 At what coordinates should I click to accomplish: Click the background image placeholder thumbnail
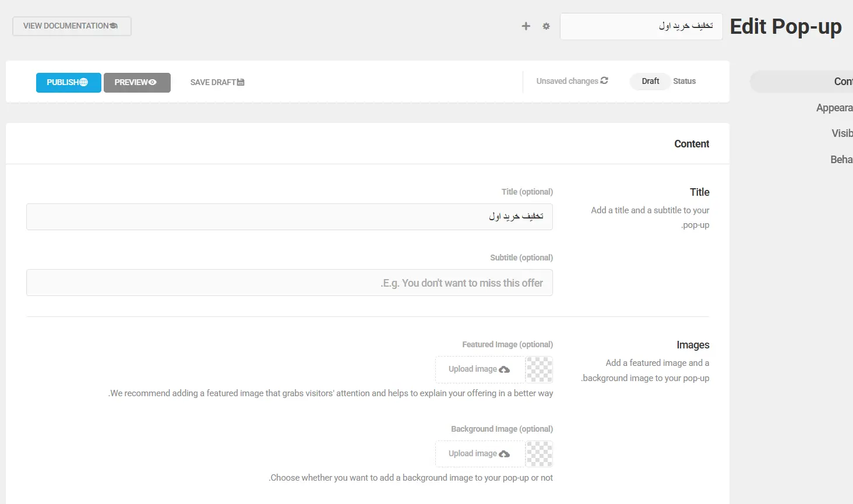pos(540,454)
